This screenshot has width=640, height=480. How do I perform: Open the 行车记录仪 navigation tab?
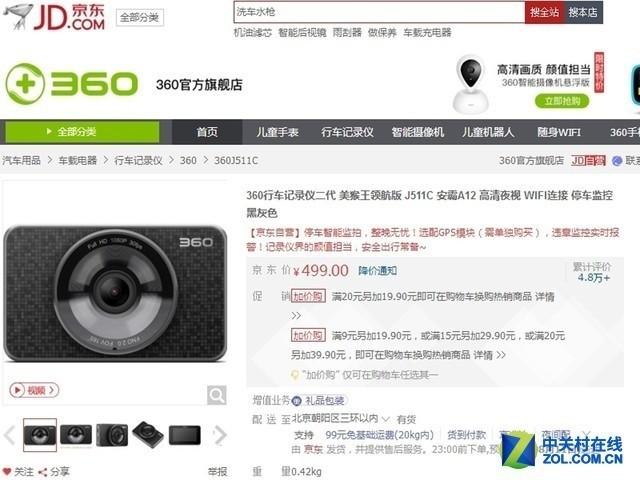(x=347, y=132)
